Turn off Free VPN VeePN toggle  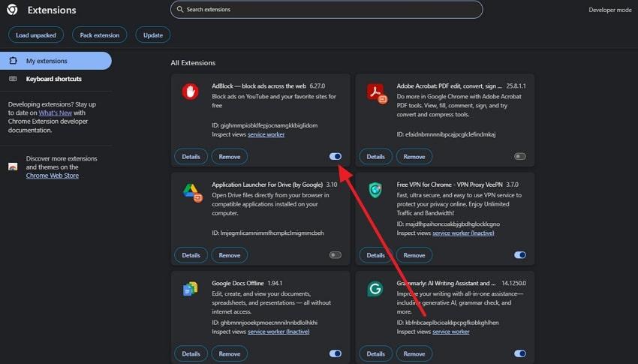(x=520, y=255)
